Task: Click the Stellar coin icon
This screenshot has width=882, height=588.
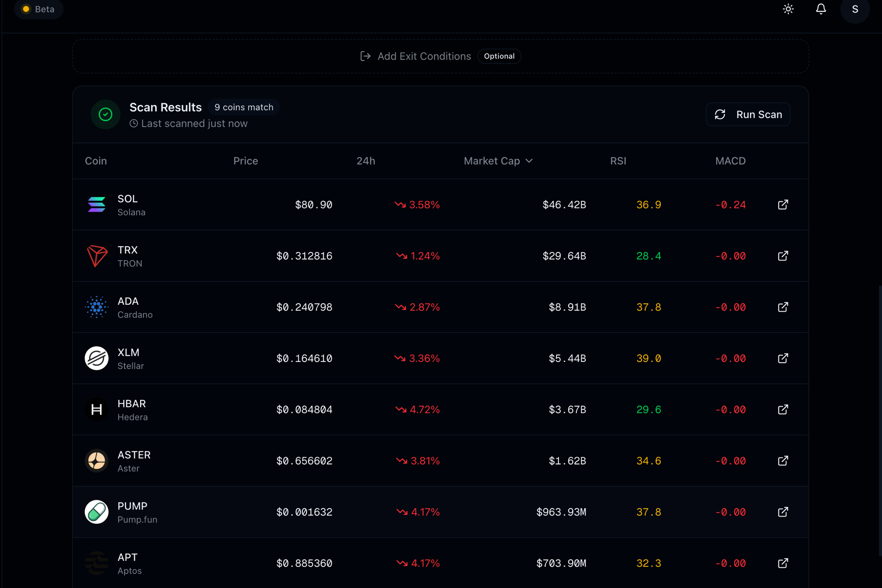Action: coord(97,358)
